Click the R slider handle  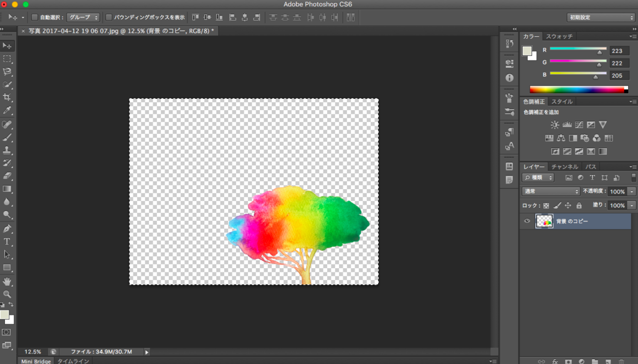click(x=599, y=52)
